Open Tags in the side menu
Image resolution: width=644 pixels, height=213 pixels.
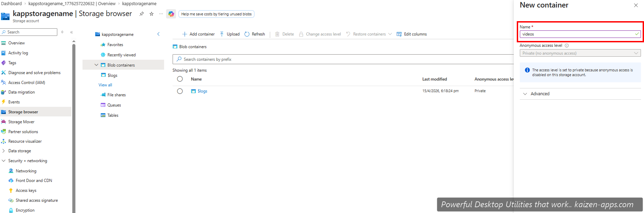12,63
